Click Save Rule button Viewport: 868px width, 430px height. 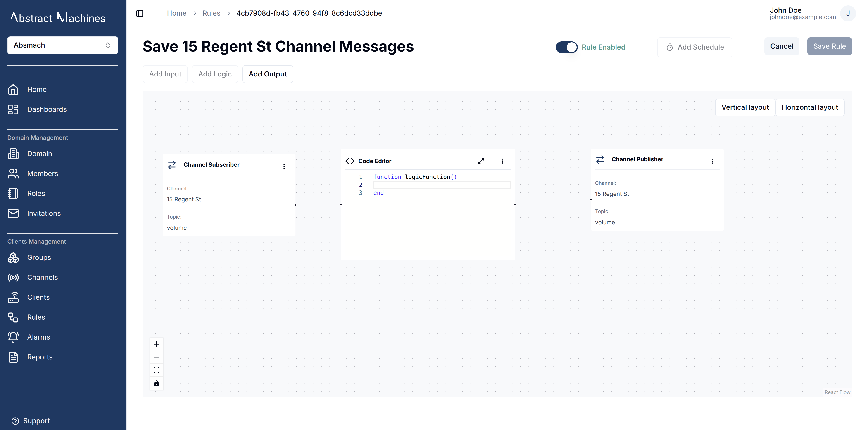click(x=829, y=46)
